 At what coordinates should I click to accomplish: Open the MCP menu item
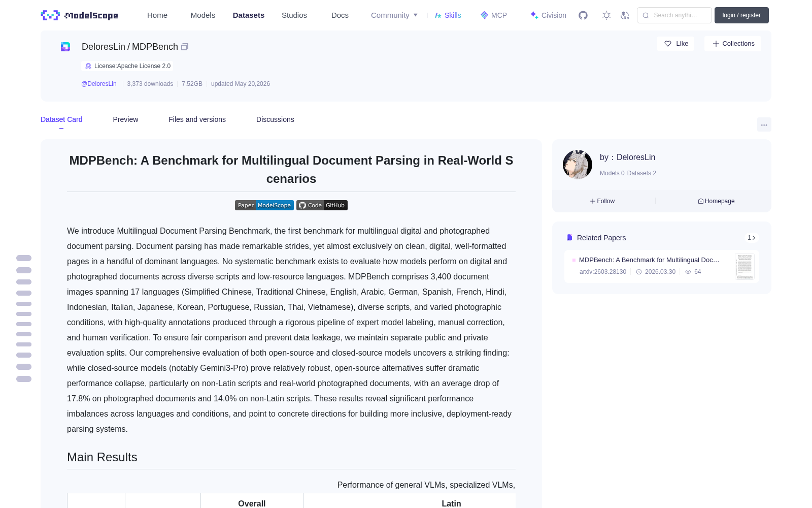click(x=493, y=15)
